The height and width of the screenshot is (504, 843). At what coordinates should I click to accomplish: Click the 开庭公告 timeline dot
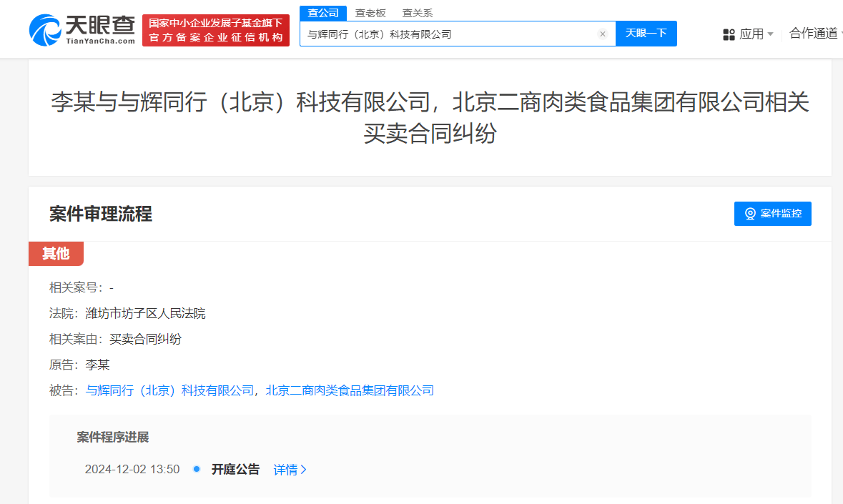coord(197,469)
